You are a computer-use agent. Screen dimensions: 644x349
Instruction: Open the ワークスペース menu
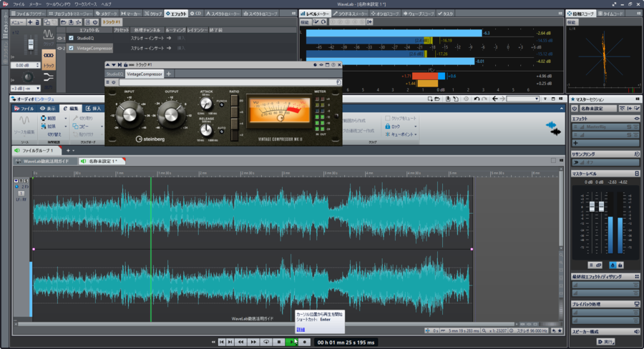tap(85, 4)
